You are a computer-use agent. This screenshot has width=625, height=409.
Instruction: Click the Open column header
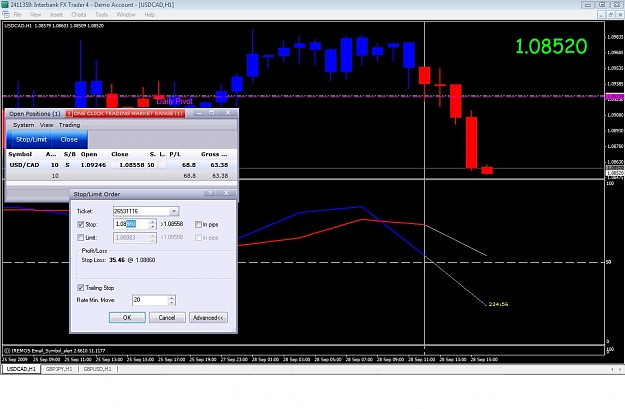(89, 154)
